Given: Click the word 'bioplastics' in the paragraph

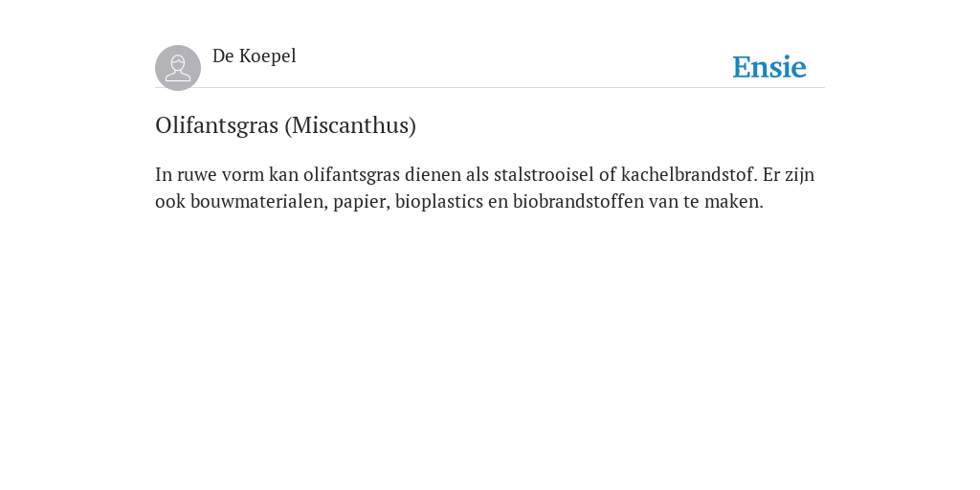Looking at the screenshot, I should (x=438, y=203).
